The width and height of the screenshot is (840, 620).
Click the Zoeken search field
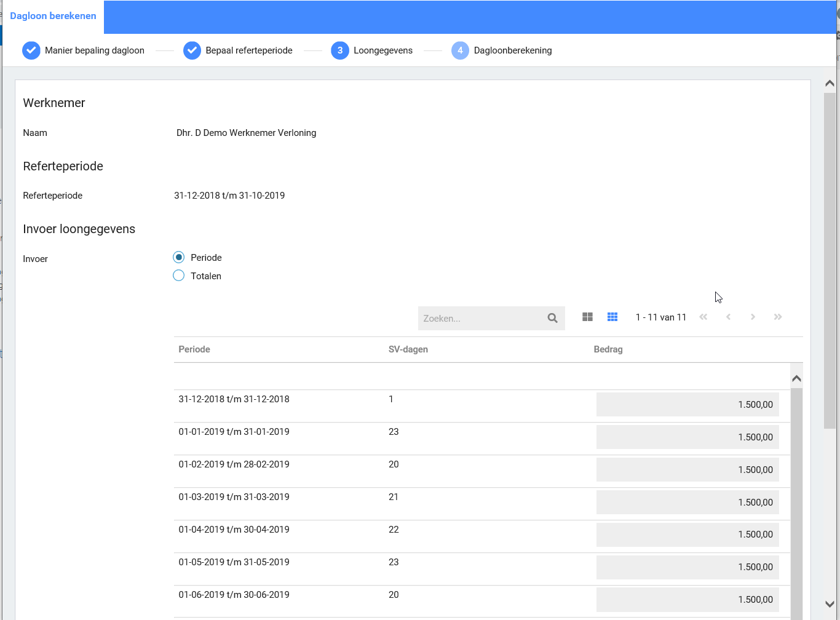click(480, 319)
